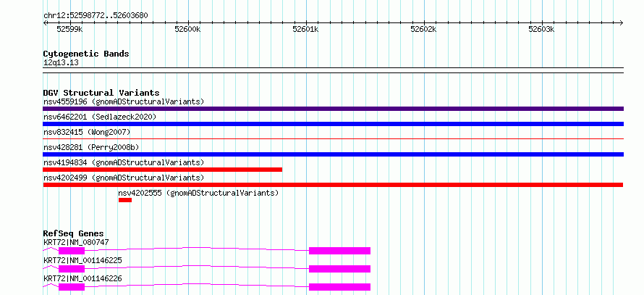Click the 52602k ruler tick label
Screen dimensions: 644x295
point(423,29)
